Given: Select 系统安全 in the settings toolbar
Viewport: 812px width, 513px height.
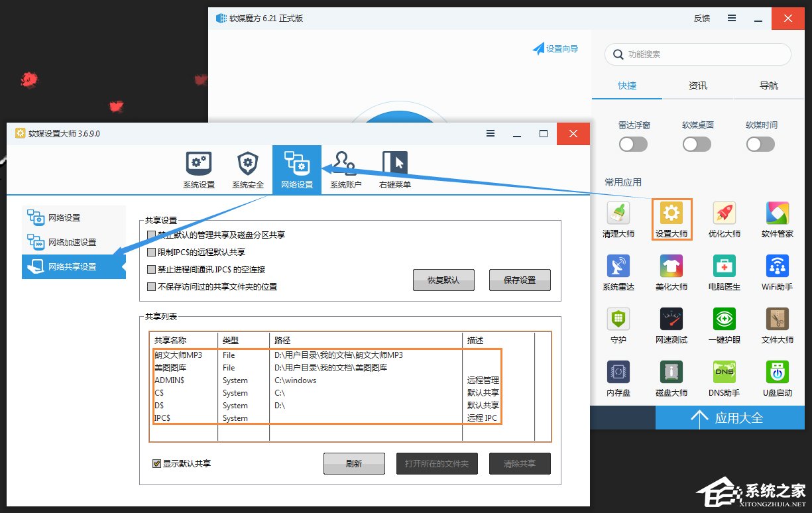Looking at the screenshot, I should coord(247,169).
